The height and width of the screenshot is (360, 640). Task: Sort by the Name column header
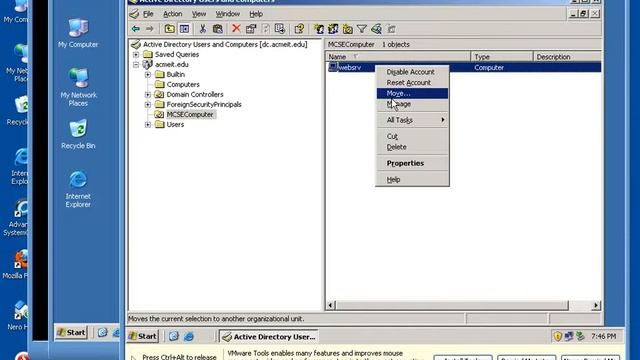[398, 57]
